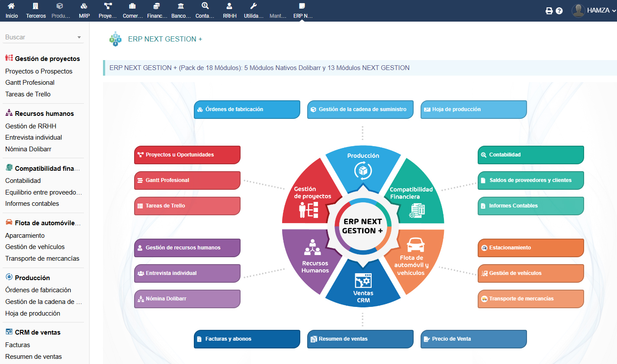Image resolution: width=617 pixels, height=364 pixels.
Task: Click the Flota de automóviles car icon
Action: click(9, 222)
